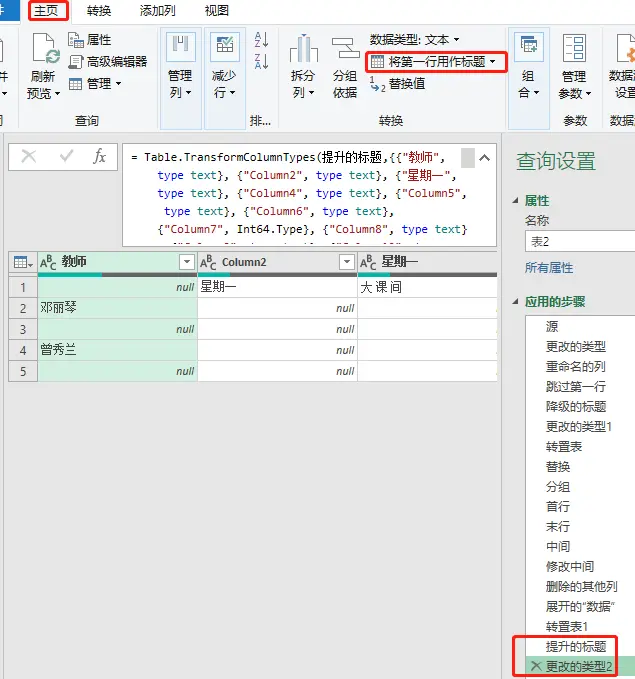Click the ABC type icon of Column2

[208, 262]
